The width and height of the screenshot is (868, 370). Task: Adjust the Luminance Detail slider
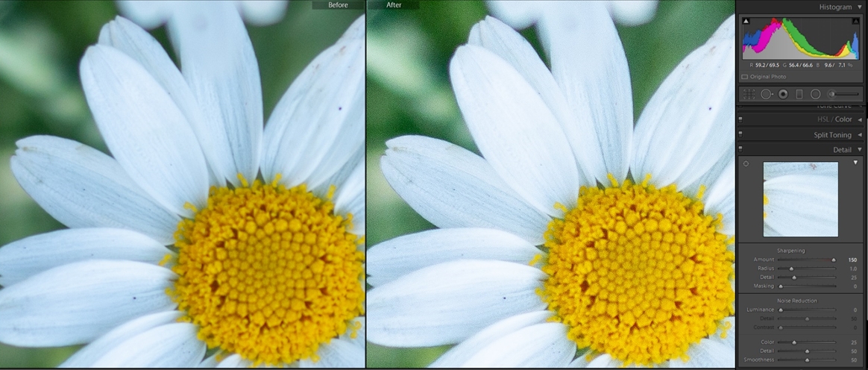(x=807, y=319)
